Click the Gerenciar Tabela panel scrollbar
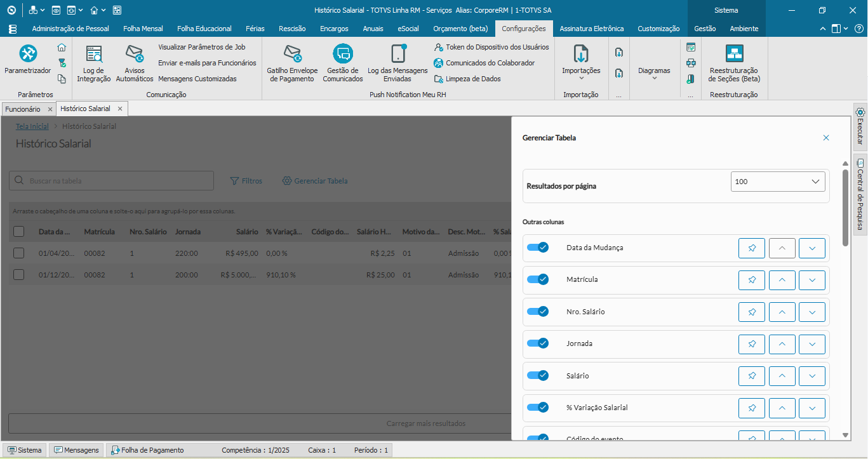 tap(845, 208)
